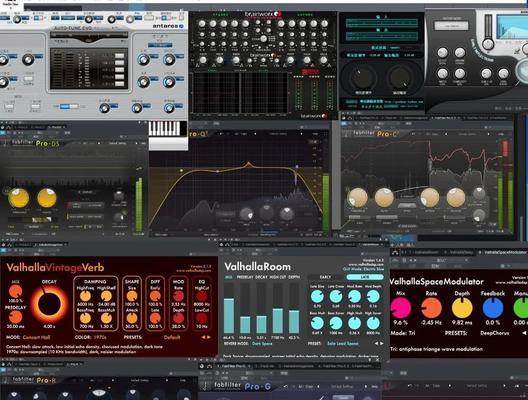Viewport: 528px width, 400px height.
Task: Go to next preset in ValhallaRoom
Action: click(x=382, y=343)
